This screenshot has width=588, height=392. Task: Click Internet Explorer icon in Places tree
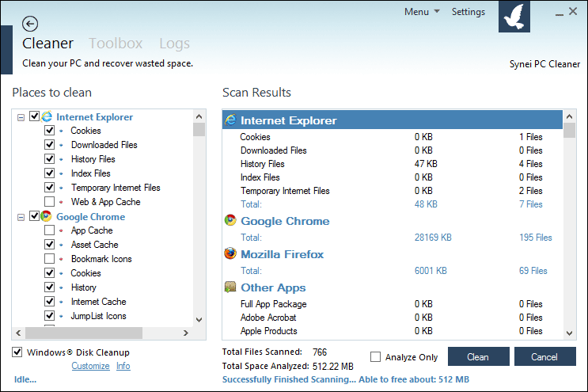47,116
